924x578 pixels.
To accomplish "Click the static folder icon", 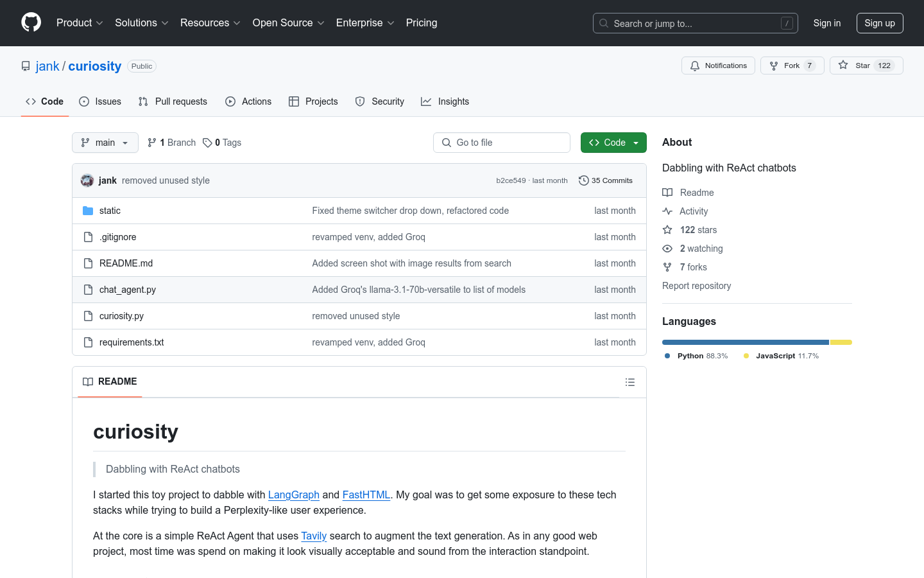I will [88, 211].
